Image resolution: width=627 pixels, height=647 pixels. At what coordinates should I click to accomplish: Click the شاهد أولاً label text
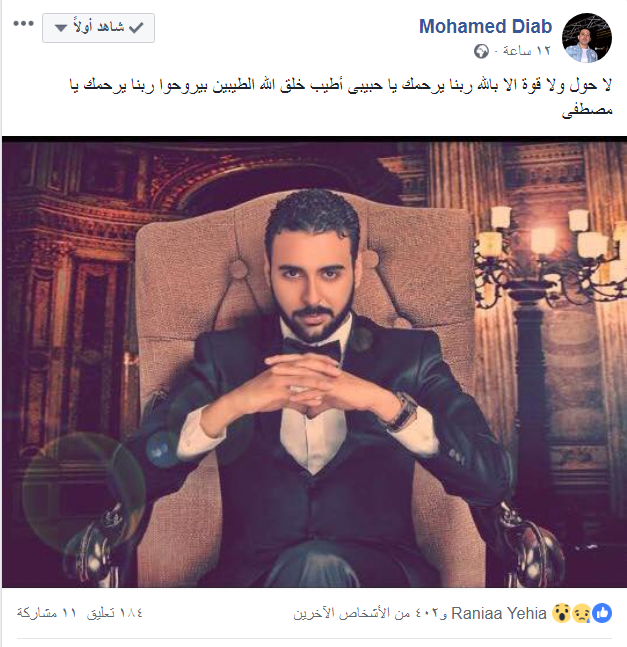coord(99,27)
